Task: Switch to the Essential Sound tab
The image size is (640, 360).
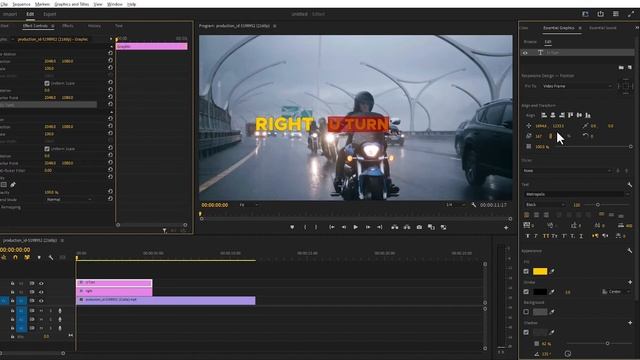Action: tap(602, 28)
